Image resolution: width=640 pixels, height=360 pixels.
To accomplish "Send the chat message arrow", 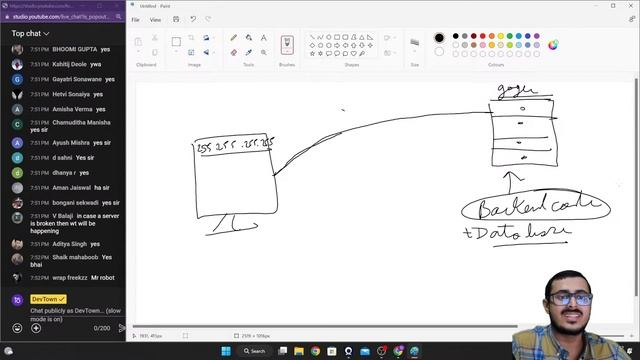I will coord(122,328).
